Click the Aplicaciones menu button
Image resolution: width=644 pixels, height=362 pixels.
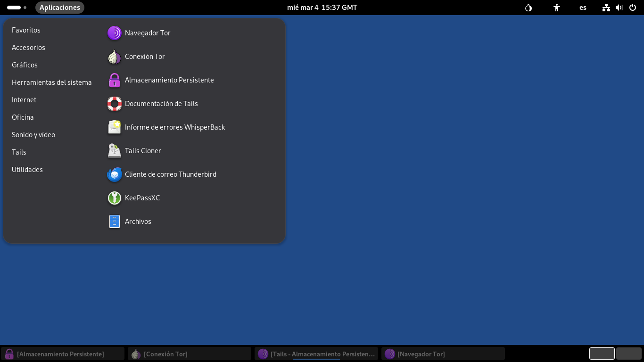point(60,8)
